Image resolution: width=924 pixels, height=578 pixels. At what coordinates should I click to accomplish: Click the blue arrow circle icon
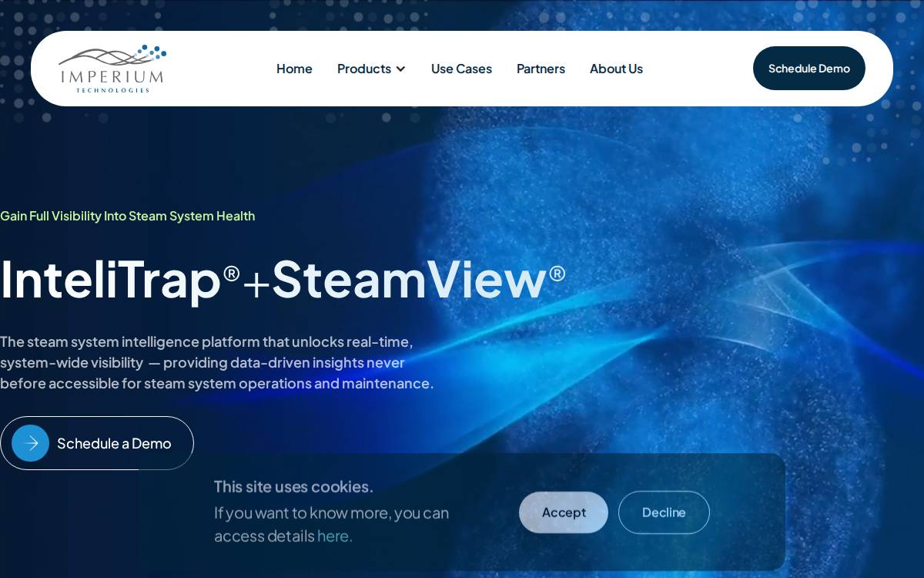coord(31,443)
